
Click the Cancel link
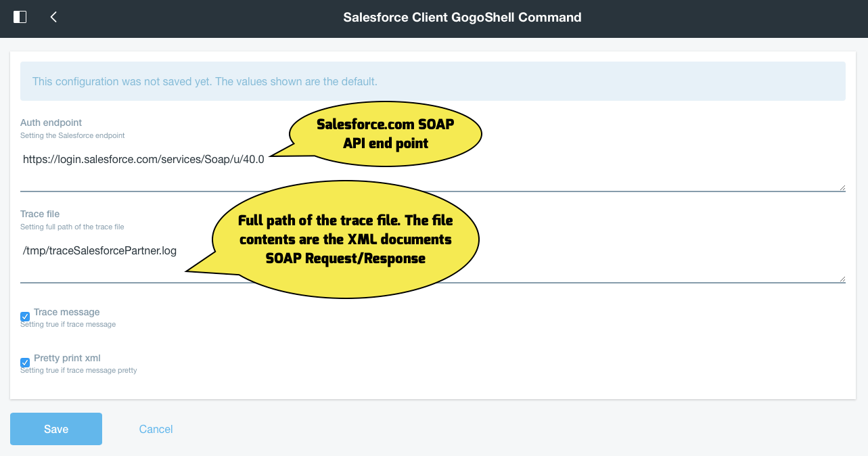[x=156, y=429]
